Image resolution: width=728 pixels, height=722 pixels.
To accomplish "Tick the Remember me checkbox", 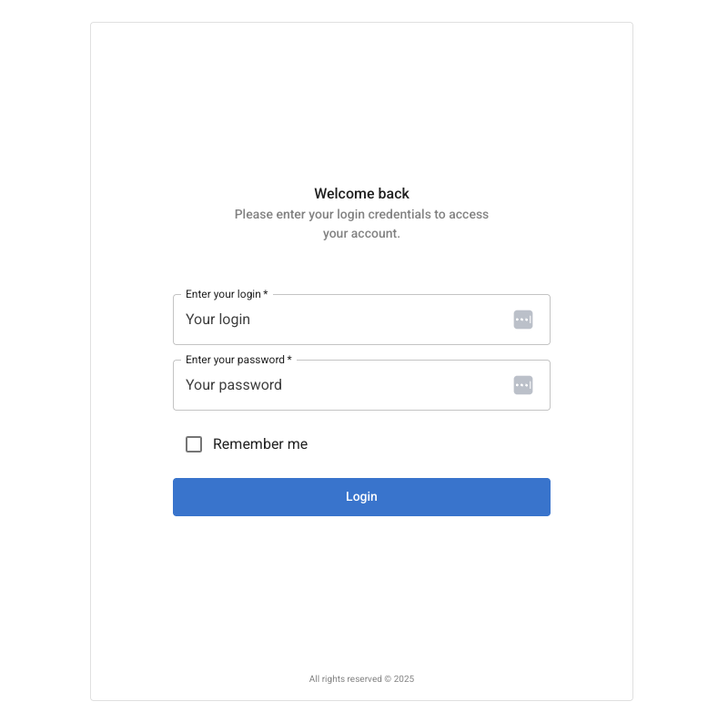I will (x=194, y=444).
